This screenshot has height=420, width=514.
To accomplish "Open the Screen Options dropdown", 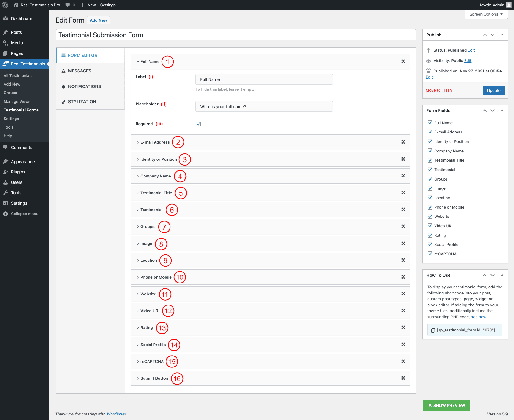I will 486,14.
